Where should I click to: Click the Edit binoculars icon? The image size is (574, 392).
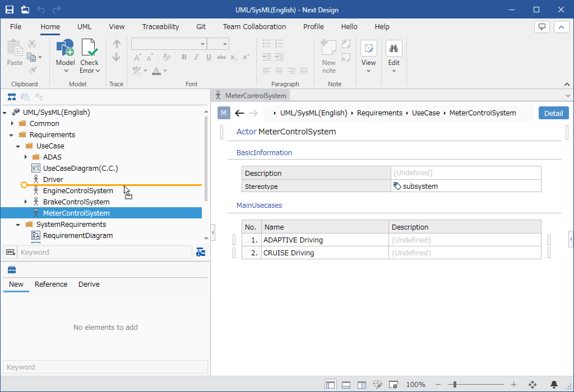click(x=394, y=48)
